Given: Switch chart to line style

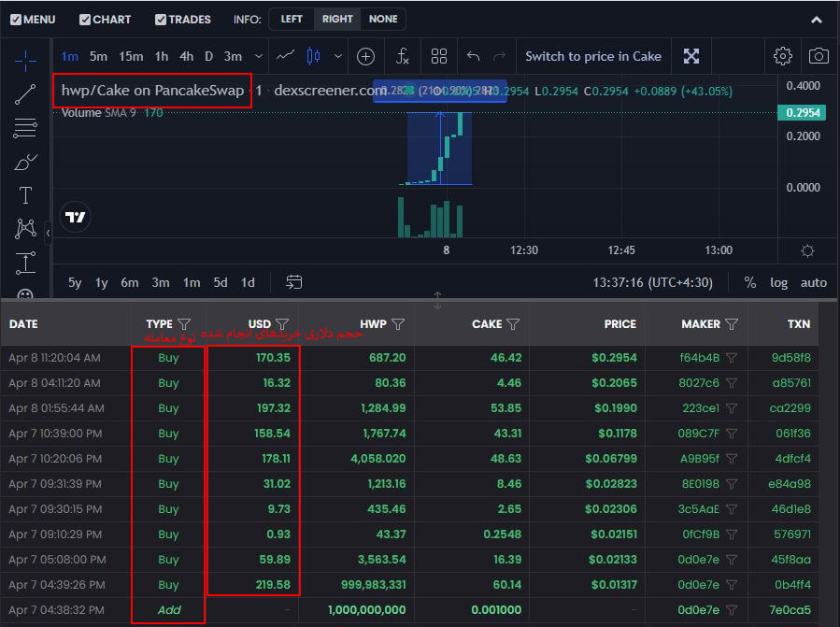Looking at the screenshot, I should 285,56.
